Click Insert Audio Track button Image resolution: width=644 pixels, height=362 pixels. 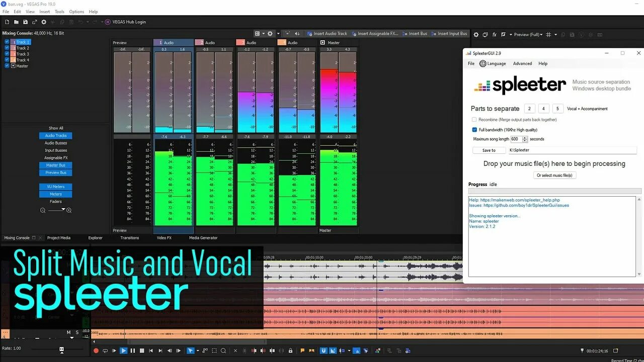coord(327,34)
